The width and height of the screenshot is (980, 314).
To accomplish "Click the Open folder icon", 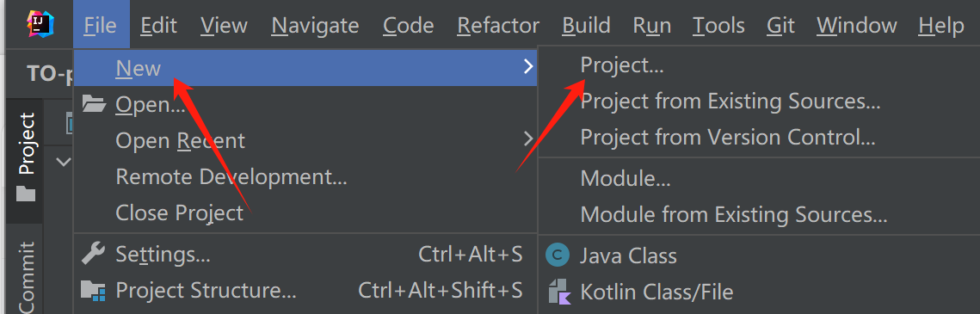I will pos(94,103).
